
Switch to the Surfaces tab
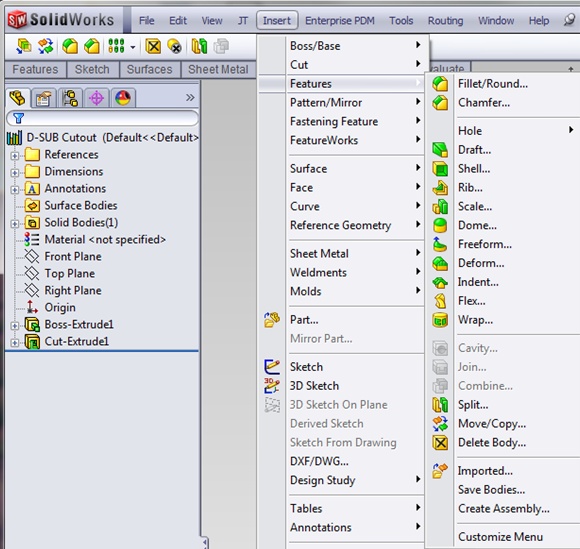point(149,70)
